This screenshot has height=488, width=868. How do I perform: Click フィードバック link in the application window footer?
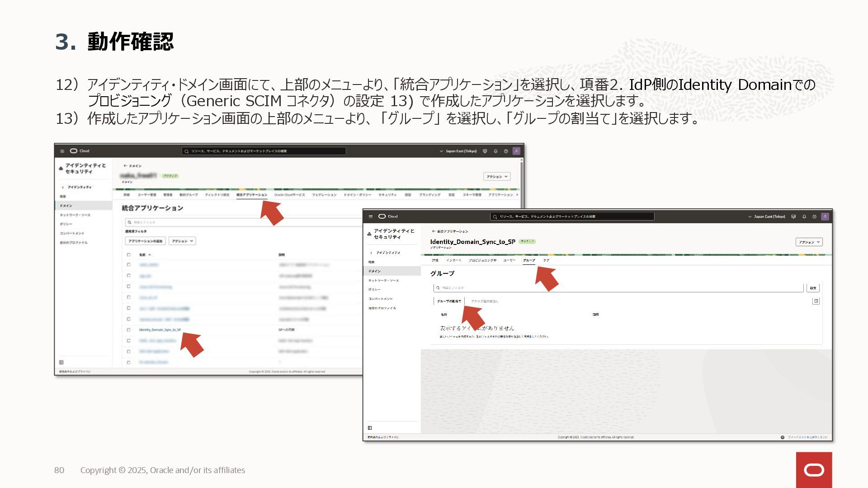click(x=808, y=437)
